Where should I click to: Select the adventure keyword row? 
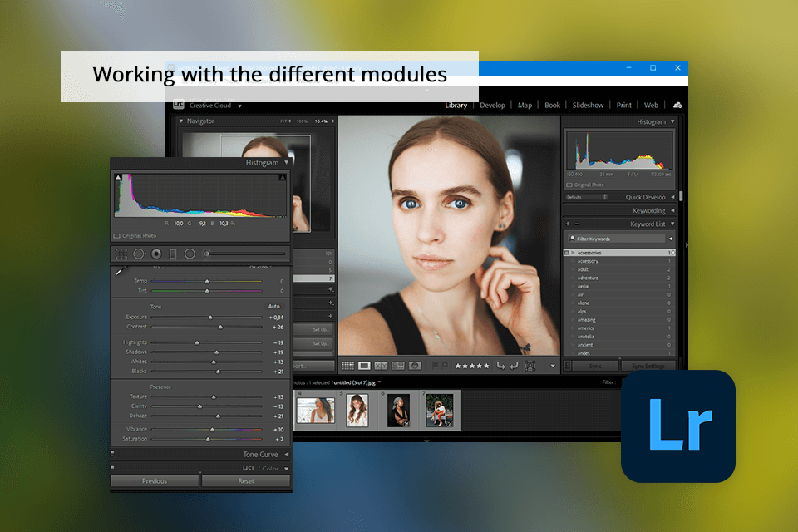619,278
